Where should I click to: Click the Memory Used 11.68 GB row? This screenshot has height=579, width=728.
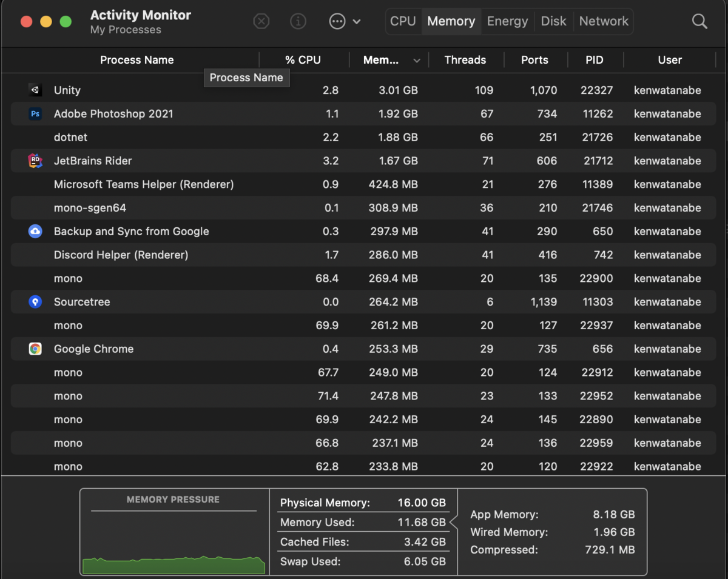pyautogui.click(x=363, y=523)
